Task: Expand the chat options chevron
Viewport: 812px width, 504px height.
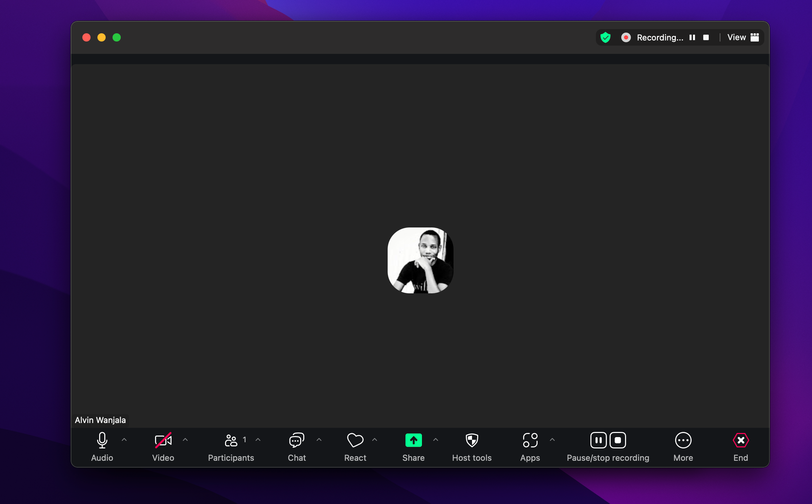Action: coord(319,439)
